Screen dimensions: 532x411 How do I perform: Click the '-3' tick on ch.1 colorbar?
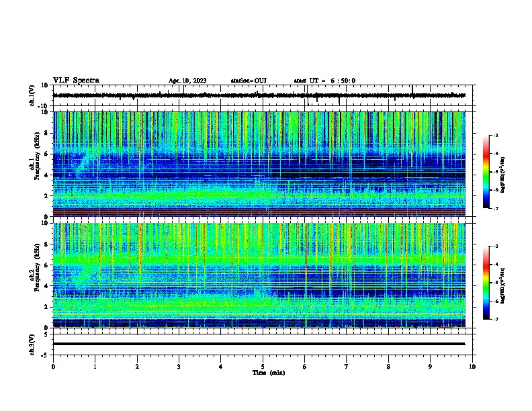tap(495, 135)
